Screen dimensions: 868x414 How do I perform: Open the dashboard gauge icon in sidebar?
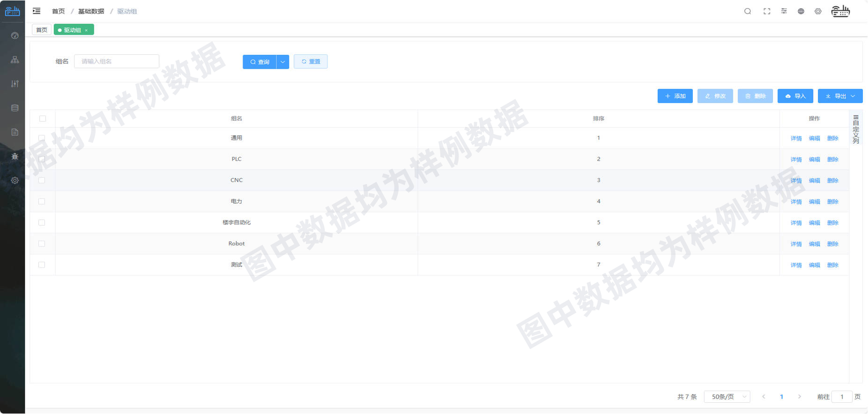click(x=15, y=36)
